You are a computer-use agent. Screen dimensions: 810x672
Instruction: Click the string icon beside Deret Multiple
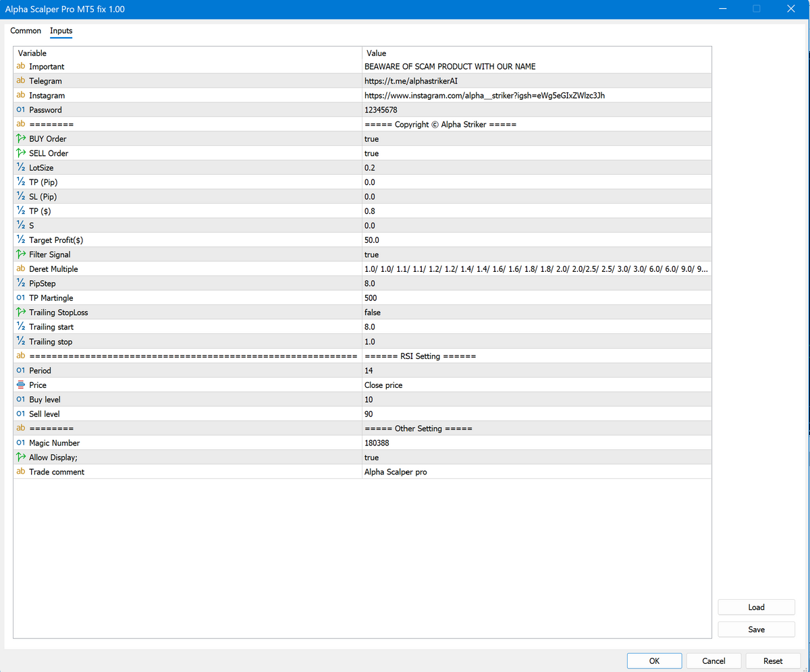(x=20, y=269)
